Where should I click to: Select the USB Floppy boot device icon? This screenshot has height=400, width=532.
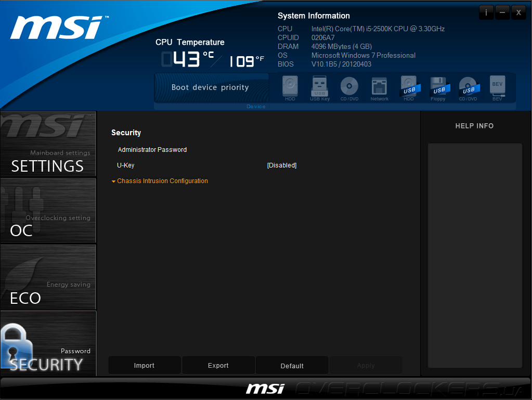pos(439,88)
